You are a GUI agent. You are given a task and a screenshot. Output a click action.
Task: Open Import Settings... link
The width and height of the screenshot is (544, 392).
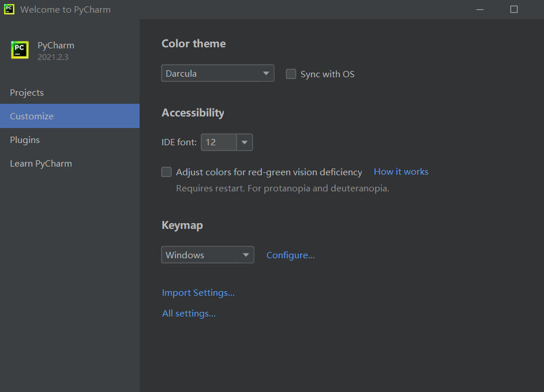point(198,292)
